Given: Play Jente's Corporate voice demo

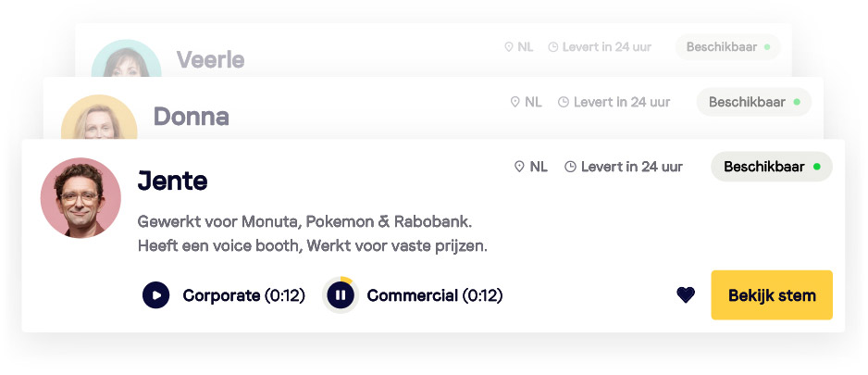Looking at the screenshot, I should (x=156, y=295).
